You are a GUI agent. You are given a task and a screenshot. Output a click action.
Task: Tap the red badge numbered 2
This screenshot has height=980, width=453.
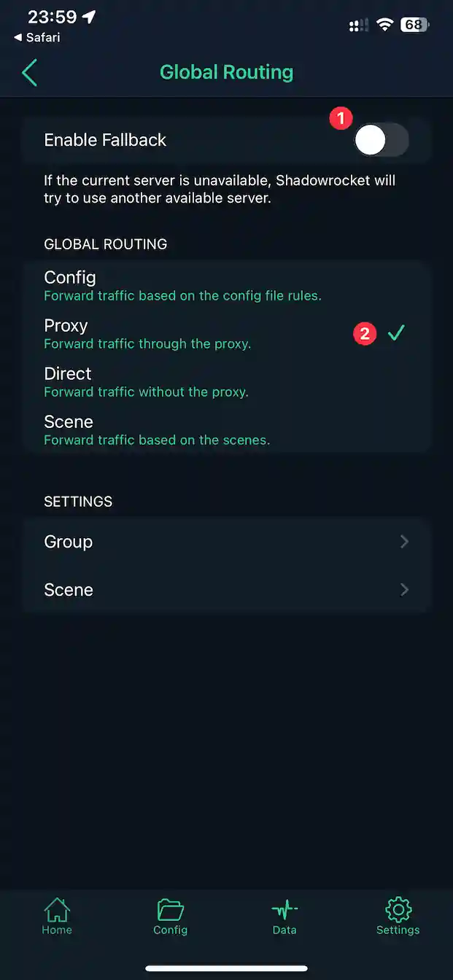pos(365,334)
